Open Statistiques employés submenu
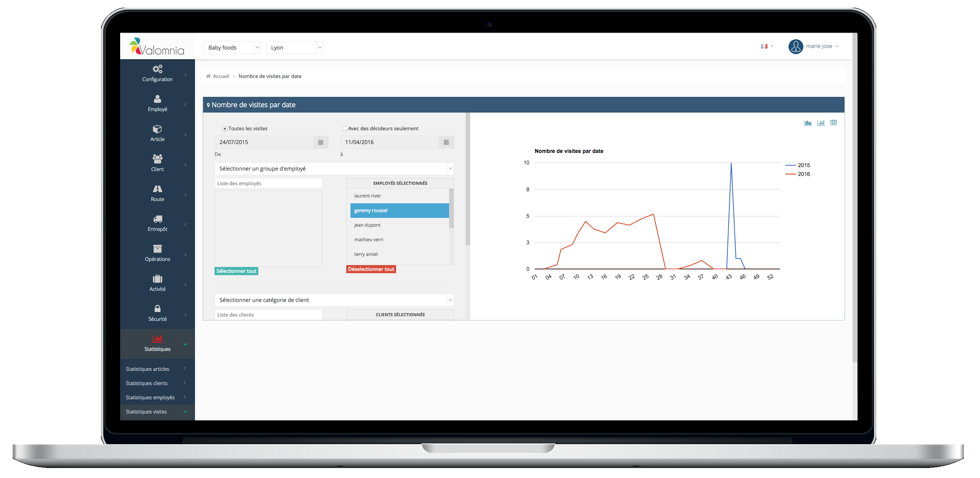The height and width of the screenshot is (478, 980). tap(150, 397)
